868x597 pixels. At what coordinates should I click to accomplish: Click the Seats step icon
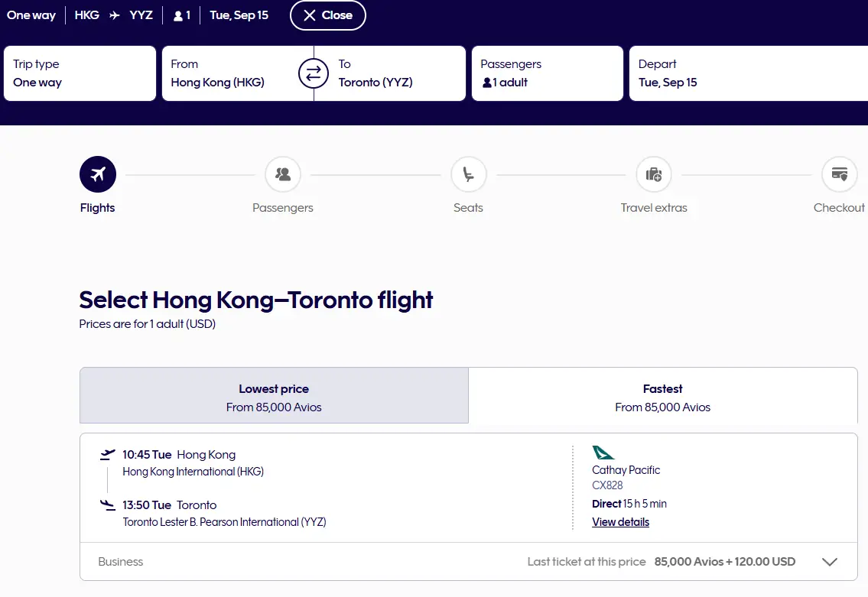pos(469,174)
